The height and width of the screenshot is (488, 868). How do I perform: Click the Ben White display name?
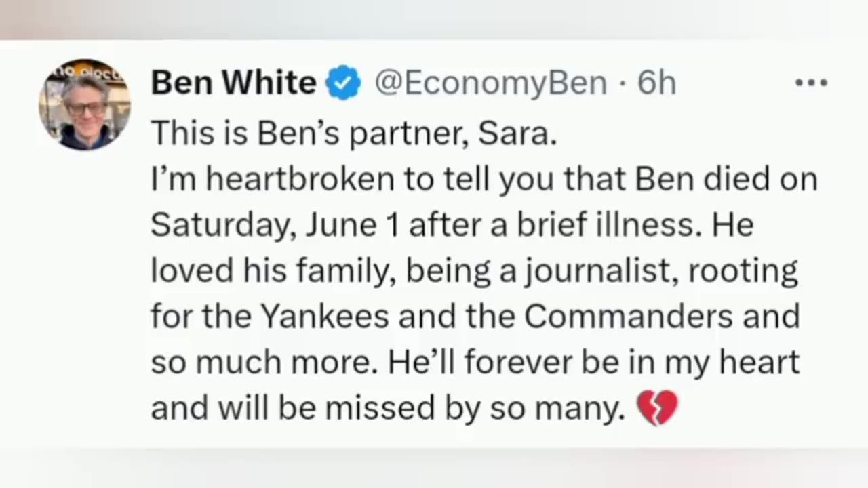coord(233,83)
